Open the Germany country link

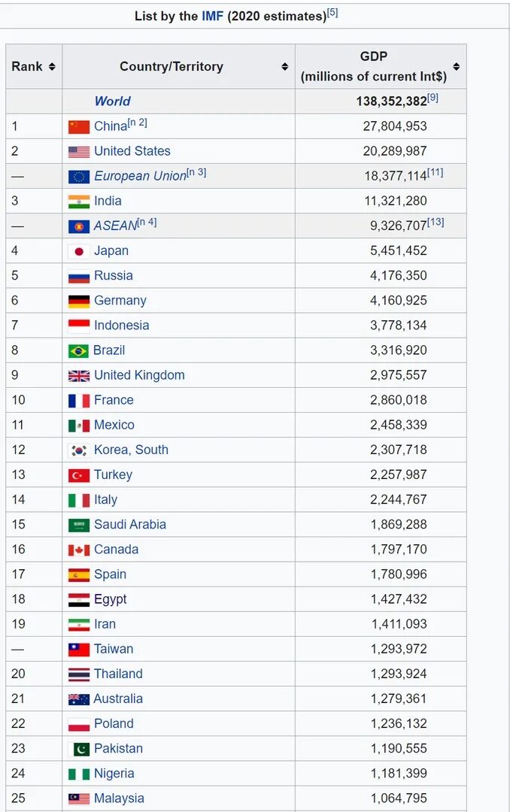point(120,300)
